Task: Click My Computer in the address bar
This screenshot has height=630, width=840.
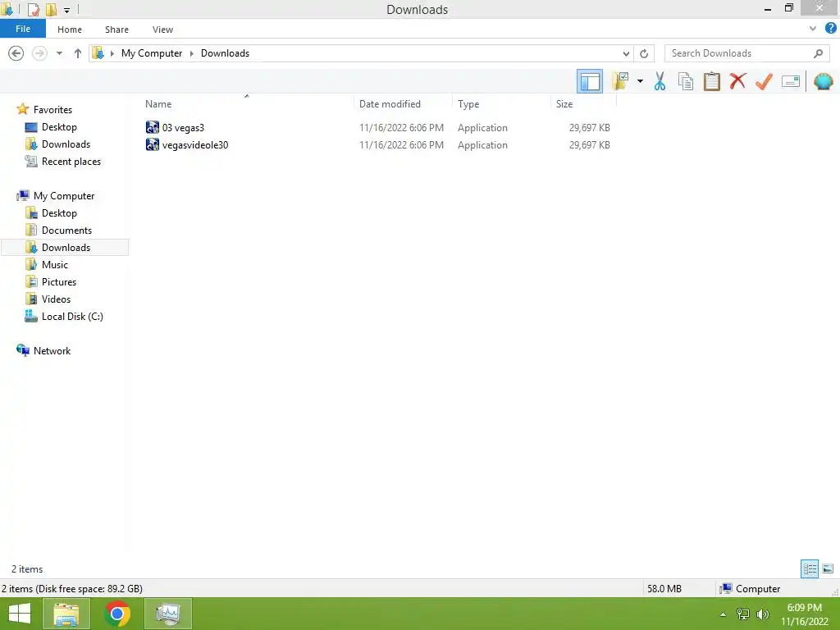Action: 152,53
